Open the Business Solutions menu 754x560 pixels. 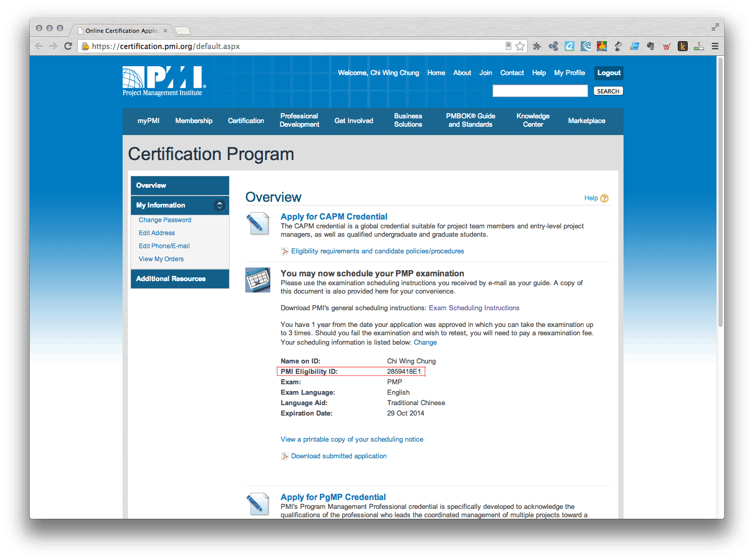pos(408,120)
